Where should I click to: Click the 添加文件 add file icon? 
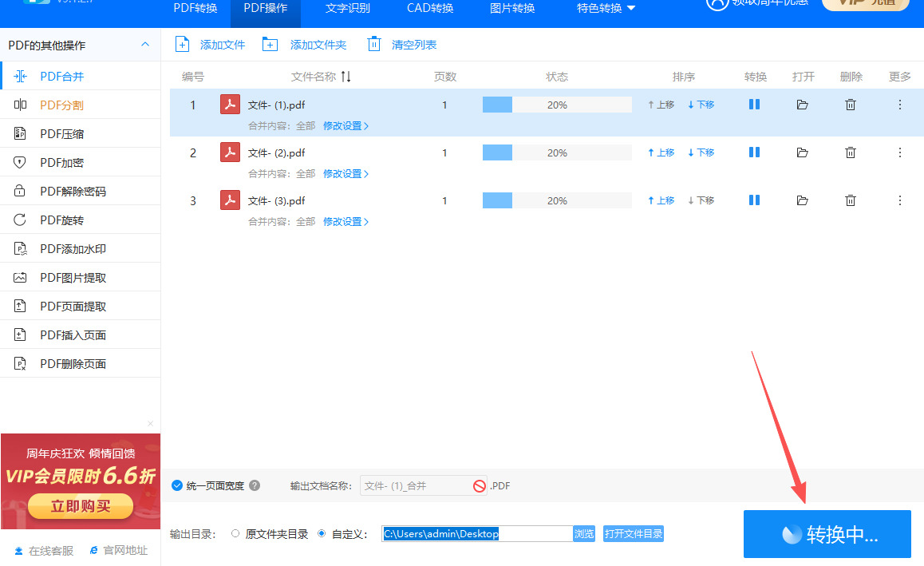click(183, 45)
